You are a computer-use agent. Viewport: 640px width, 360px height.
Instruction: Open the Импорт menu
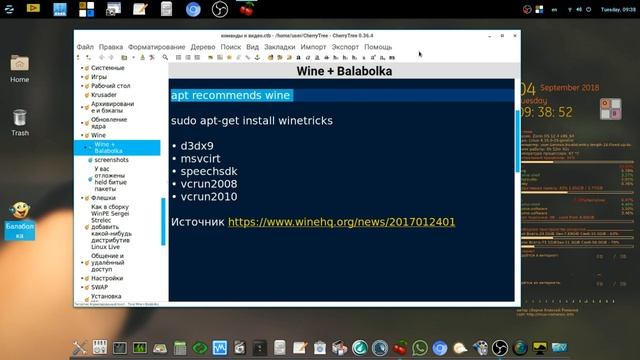point(313,47)
